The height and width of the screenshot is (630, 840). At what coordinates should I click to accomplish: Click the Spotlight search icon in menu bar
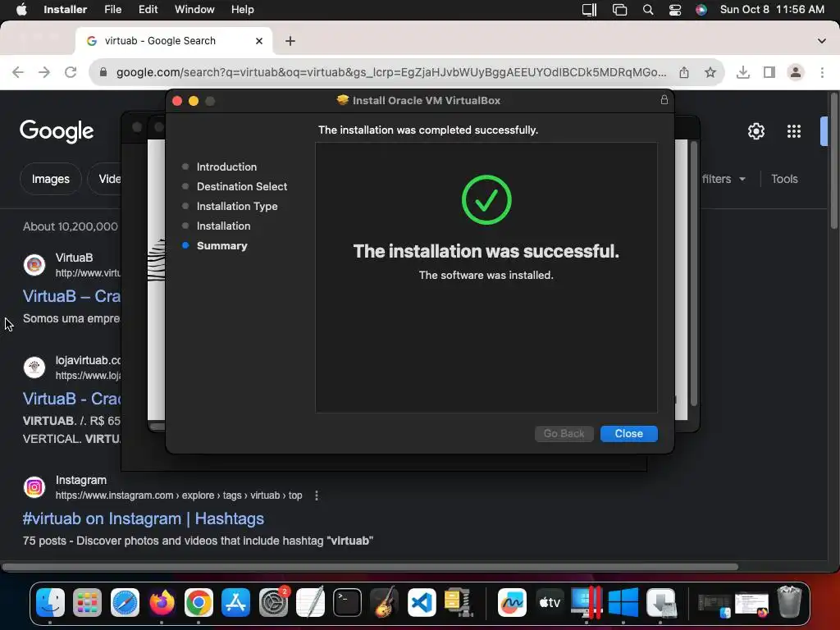coord(648,10)
